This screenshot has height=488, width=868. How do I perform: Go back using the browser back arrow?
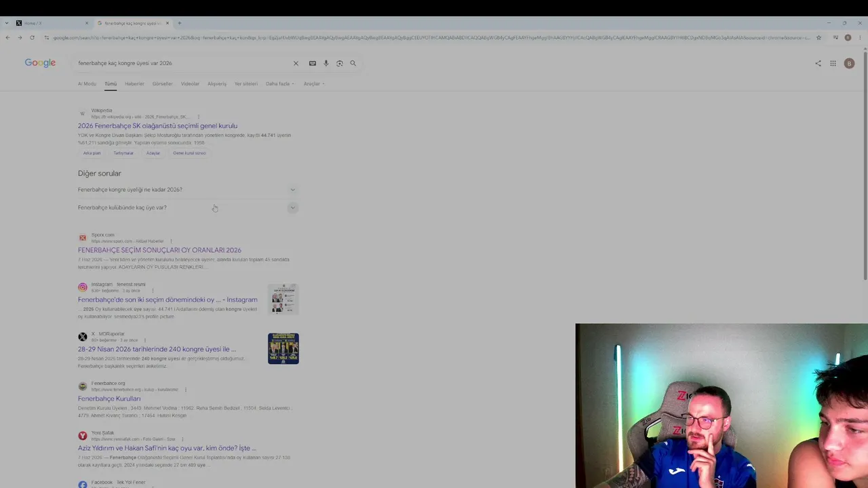[7, 38]
